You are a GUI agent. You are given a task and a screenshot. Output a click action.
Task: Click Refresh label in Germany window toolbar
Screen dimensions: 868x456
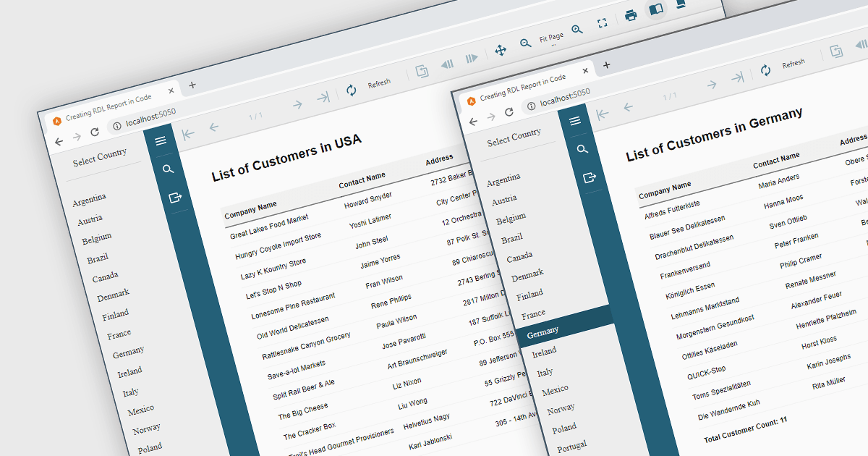point(793,64)
